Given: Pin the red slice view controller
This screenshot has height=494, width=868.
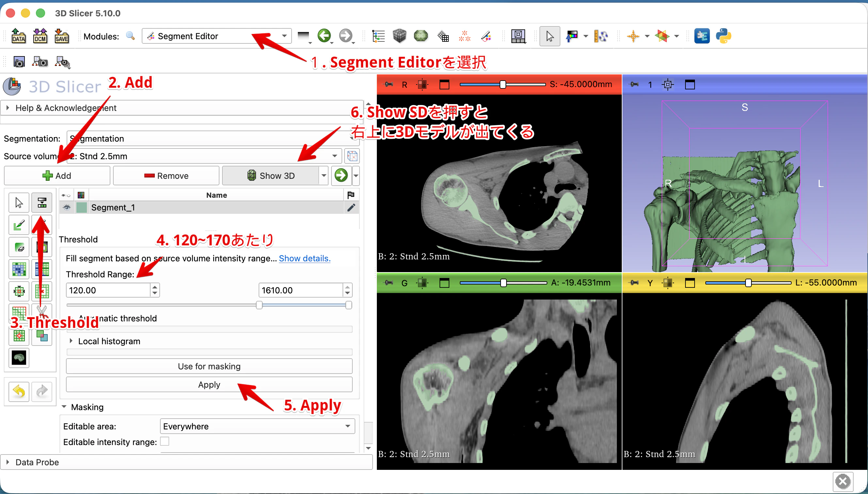Looking at the screenshot, I should 389,84.
